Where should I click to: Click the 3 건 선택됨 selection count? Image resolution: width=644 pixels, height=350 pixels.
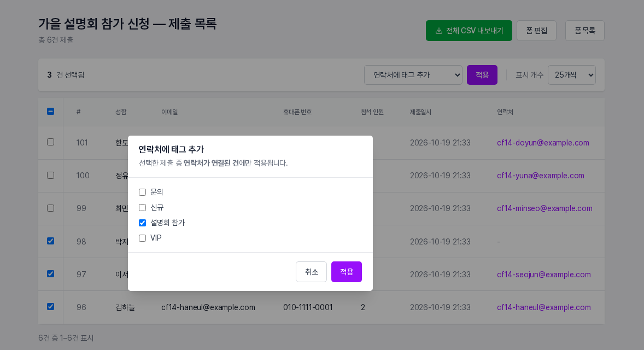[x=66, y=75]
